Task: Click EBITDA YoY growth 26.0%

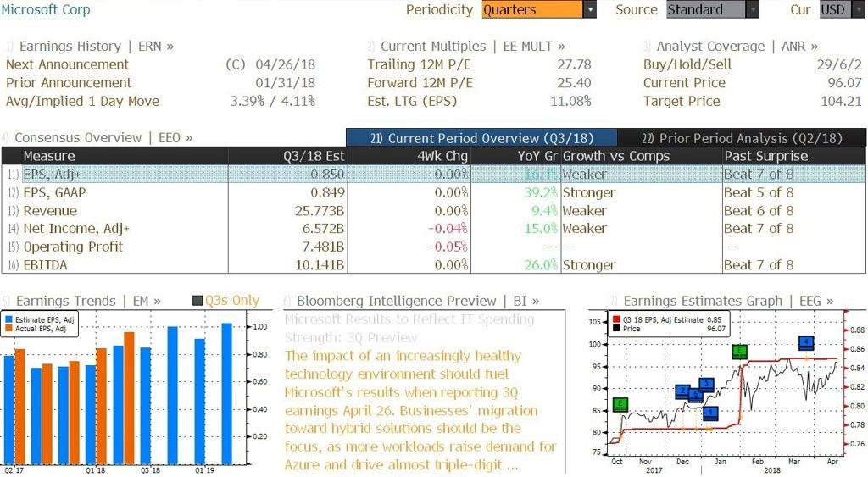Action: pyautogui.click(x=541, y=265)
